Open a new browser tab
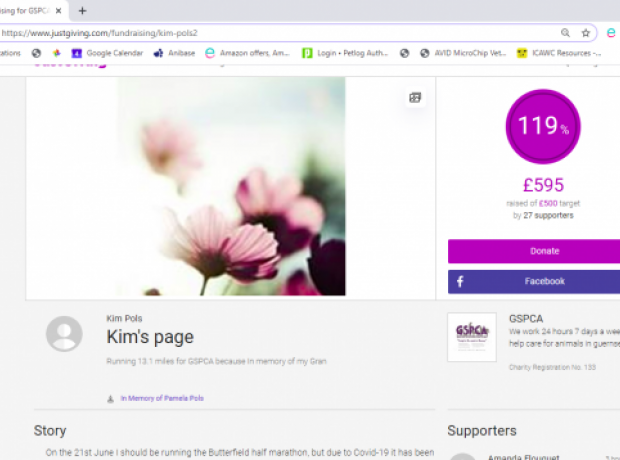 pos(82,11)
